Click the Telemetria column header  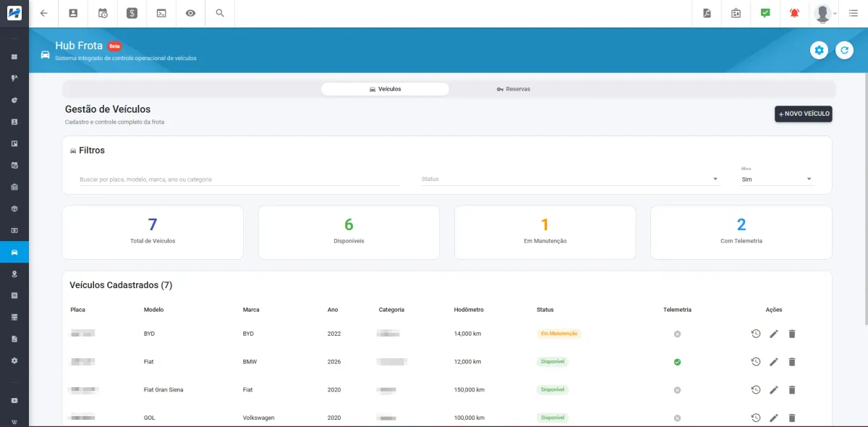click(x=677, y=310)
